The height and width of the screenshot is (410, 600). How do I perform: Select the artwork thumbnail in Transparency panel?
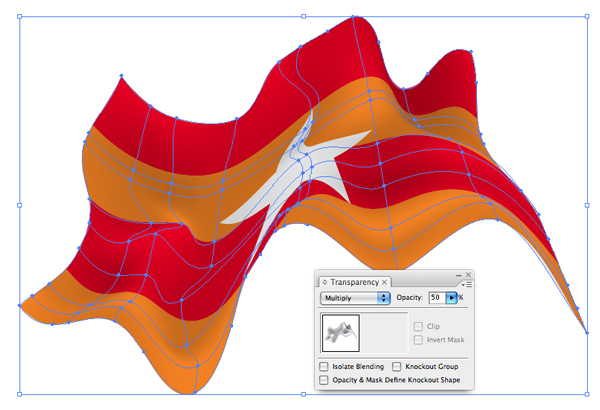click(x=341, y=333)
